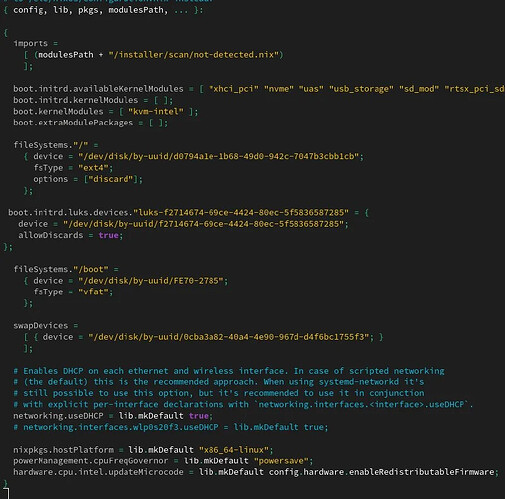Click the luks device name string
The height and width of the screenshot is (499, 505).
241,213
